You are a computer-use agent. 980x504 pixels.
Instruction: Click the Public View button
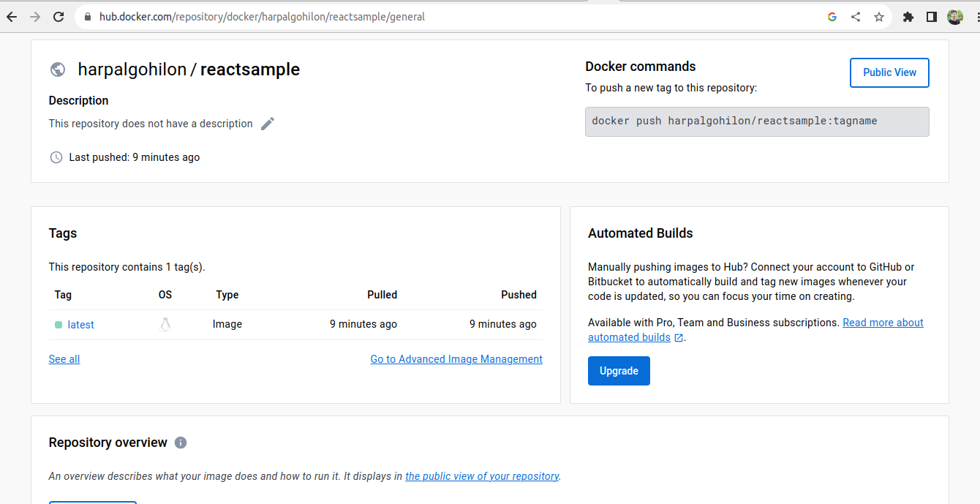pyautogui.click(x=889, y=72)
